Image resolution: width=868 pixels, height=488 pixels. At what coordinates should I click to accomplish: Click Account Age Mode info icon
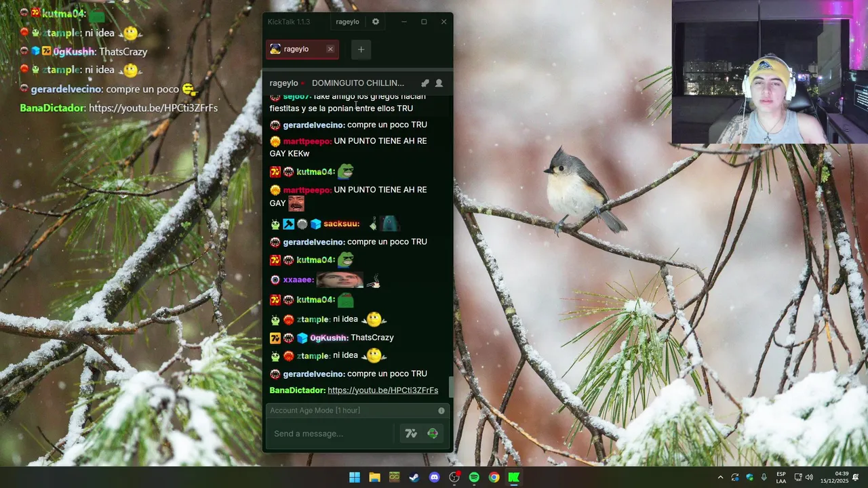441,411
